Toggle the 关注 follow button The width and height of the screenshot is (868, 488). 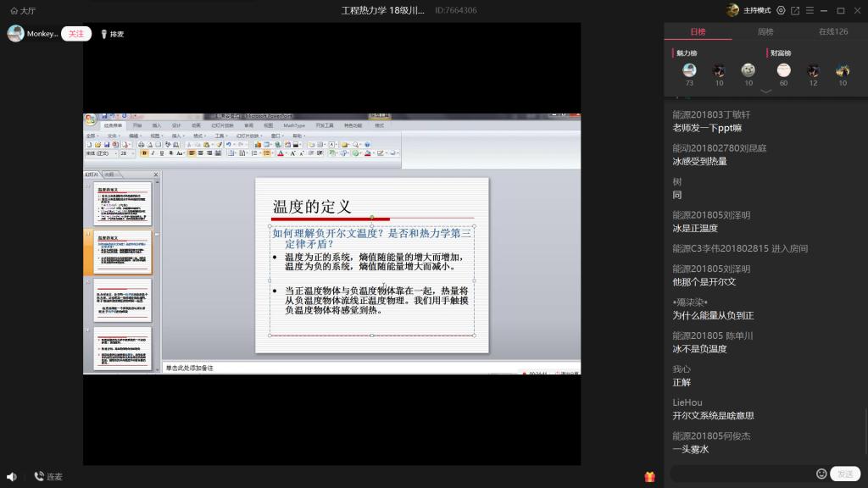click(x=76, y=34)
